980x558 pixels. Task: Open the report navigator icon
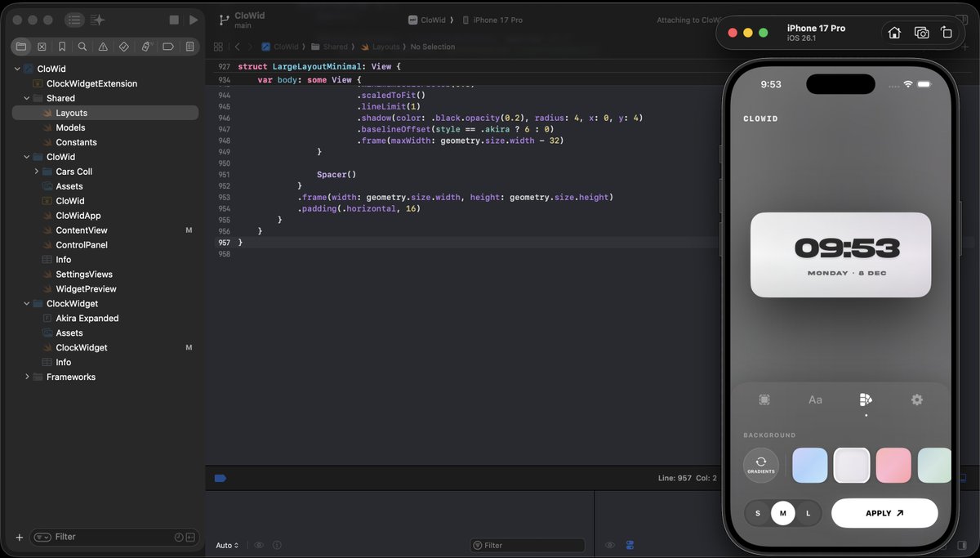click(x=189, y=47)
